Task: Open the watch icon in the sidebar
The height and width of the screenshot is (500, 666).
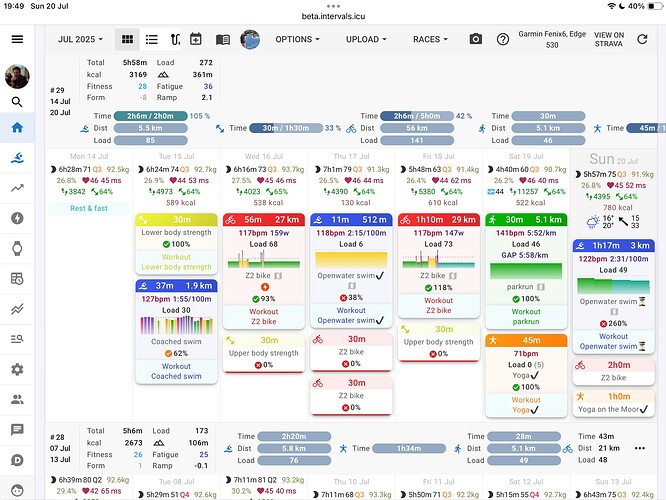Action: pos(17,248)
